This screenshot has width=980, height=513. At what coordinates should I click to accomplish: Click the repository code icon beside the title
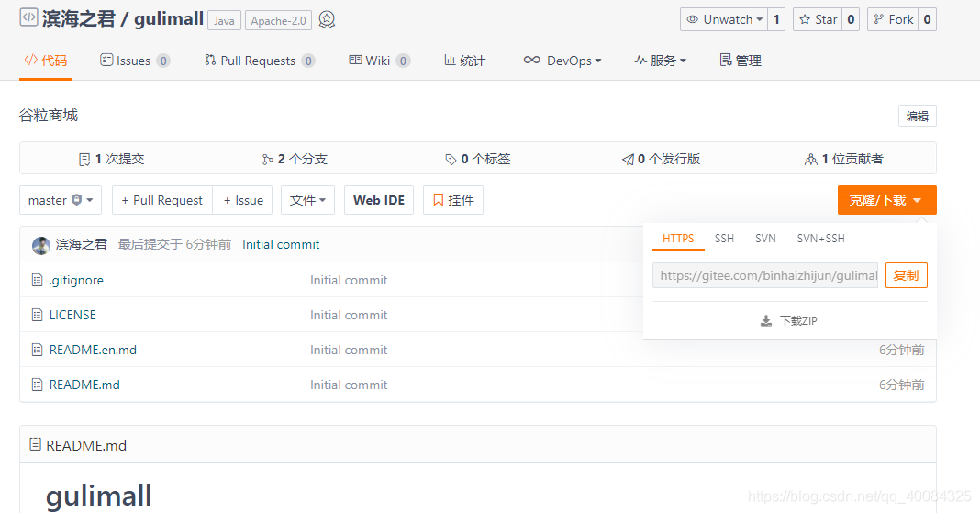pyautogui.click(x=28, y=17)
